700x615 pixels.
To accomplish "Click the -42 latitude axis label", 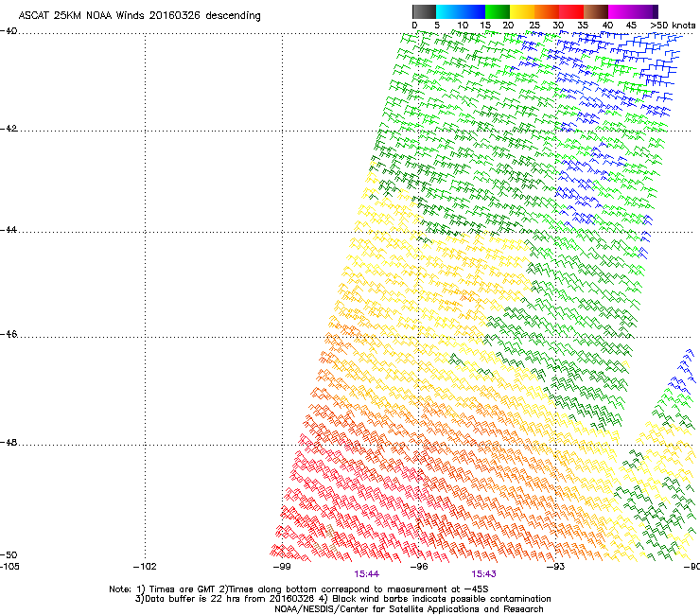I will point(9,128).
